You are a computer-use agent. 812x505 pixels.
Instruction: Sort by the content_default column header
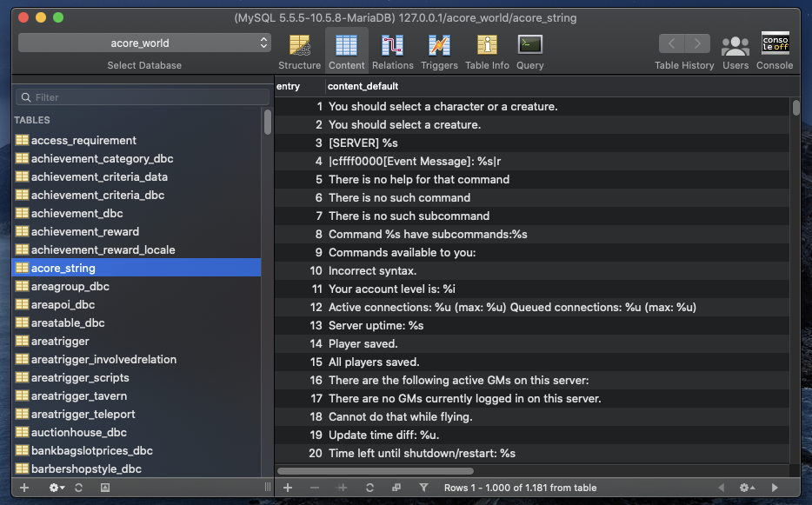[x=363, y=86]
